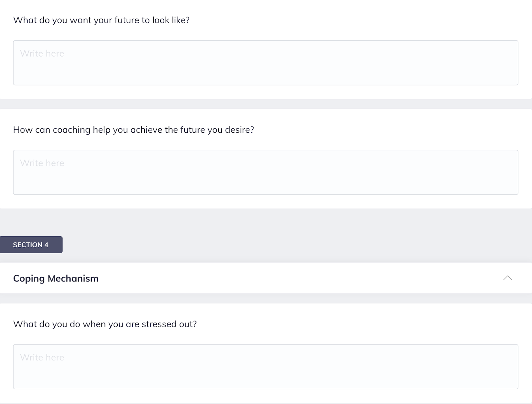Click the word 'Mechanism' in section title
The height and width of the screenshot is (404, 532).
pos(73,279)
